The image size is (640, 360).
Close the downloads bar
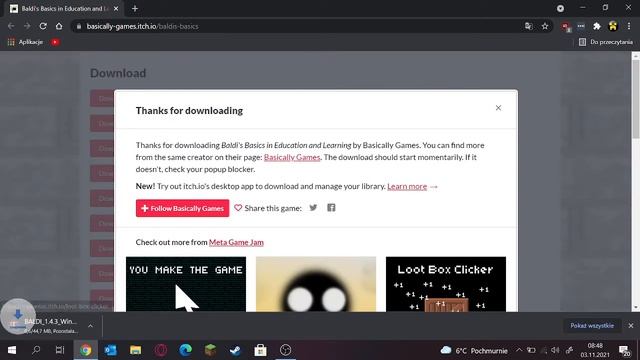point(631,326)
